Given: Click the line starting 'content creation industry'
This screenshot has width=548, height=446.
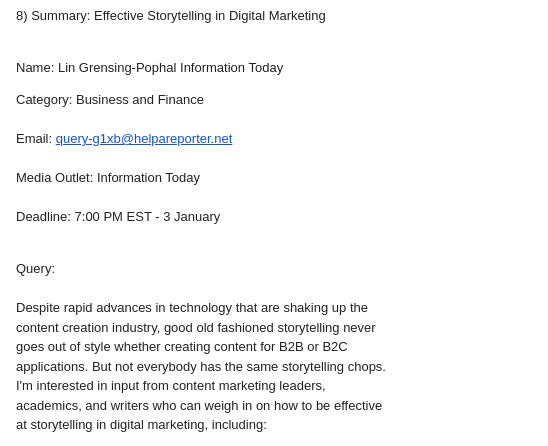Looking at the screenshot, I should click(196, 328).
